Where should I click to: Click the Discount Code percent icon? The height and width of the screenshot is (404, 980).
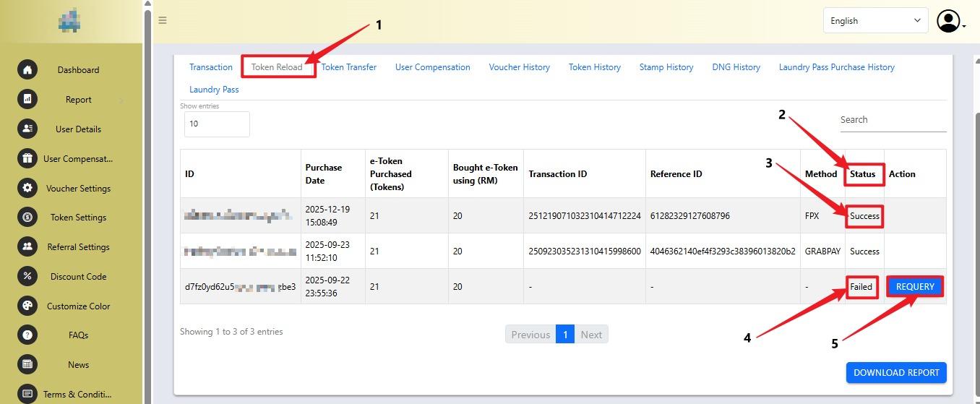click(27, 276)
